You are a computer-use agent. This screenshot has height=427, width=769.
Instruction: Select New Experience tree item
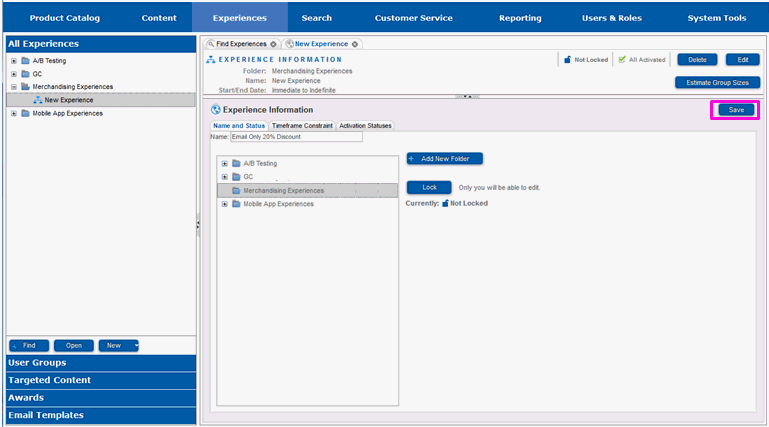101,100
